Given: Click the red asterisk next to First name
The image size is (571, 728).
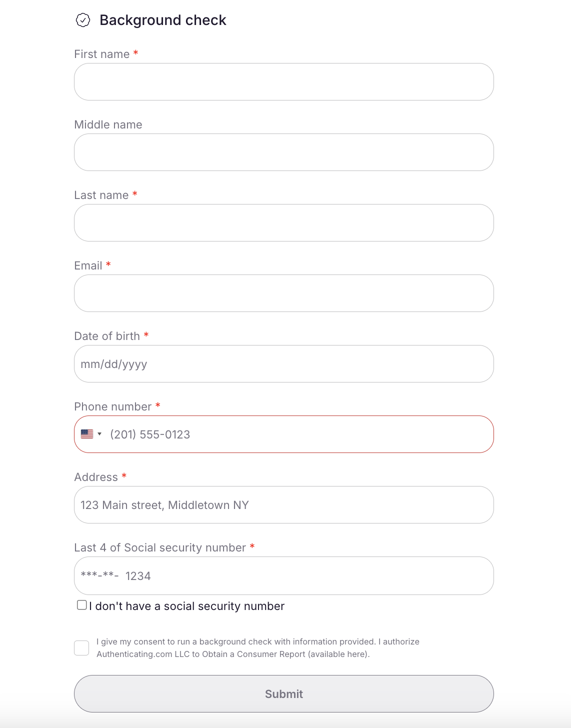Looking at the screenshot, I should [x=135, y=53].
